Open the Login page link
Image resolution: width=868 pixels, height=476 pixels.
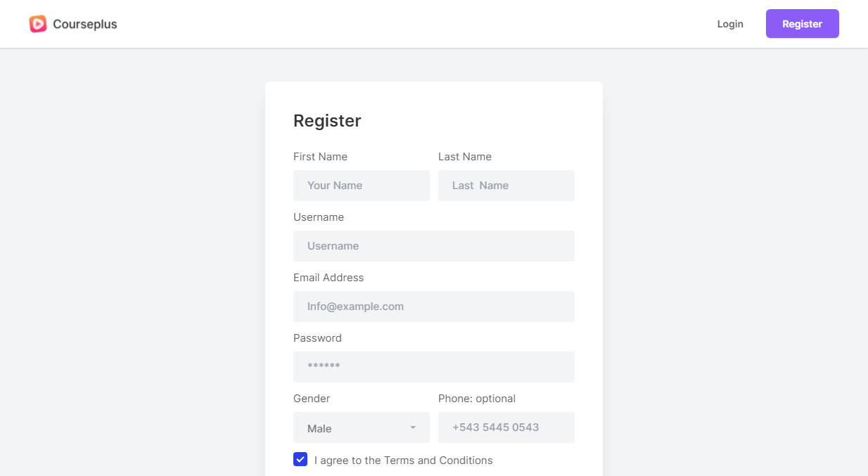(x=730, y=24)
